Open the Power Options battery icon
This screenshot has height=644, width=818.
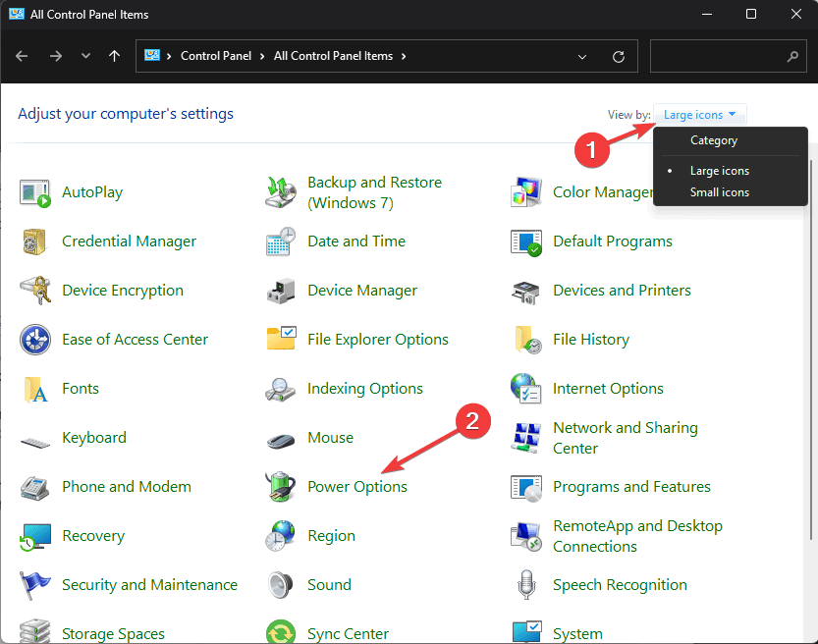[x=281, y=487]
